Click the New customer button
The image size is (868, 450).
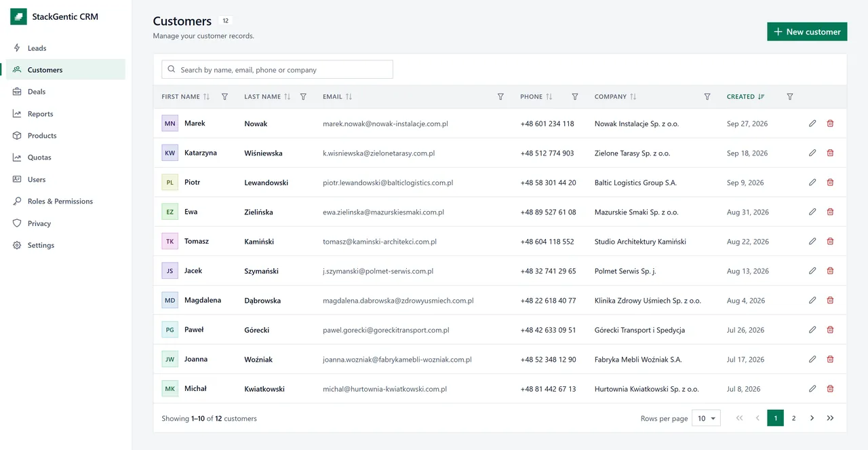[807, 32]
